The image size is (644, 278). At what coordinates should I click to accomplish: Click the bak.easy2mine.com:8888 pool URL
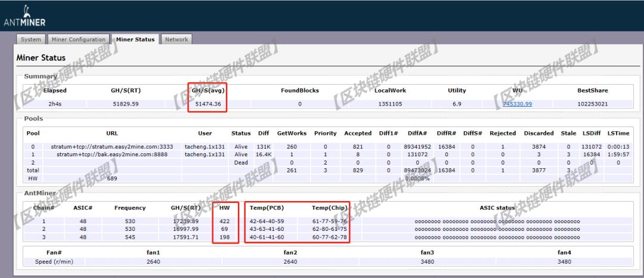point(112,155)
